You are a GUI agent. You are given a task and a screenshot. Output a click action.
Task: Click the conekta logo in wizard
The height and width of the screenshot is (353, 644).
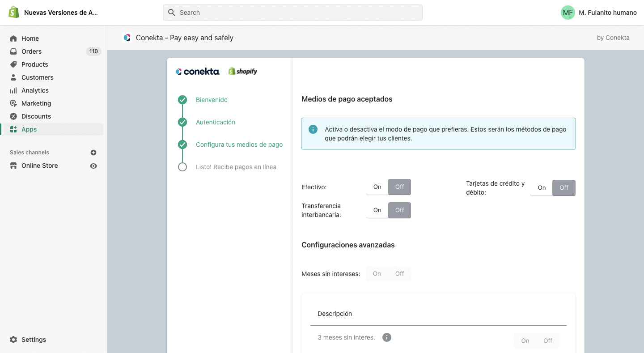[x=198, y=72]
